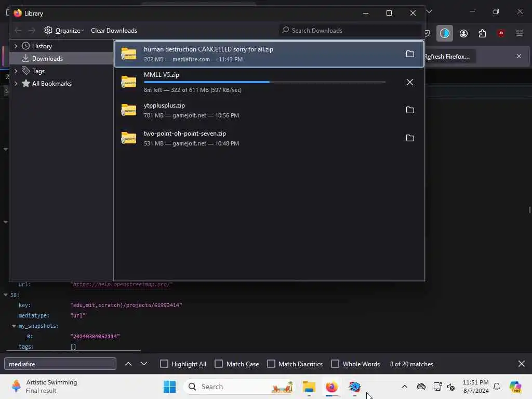The image size is (532, 399).
Task: Open the Pocket icon in Firefox toolbar
Action: click(x=428, y=33)
